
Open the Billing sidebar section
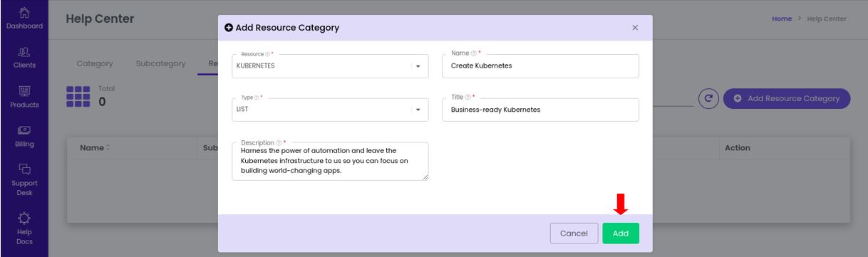pyautogui.click(x=25, y=137)
